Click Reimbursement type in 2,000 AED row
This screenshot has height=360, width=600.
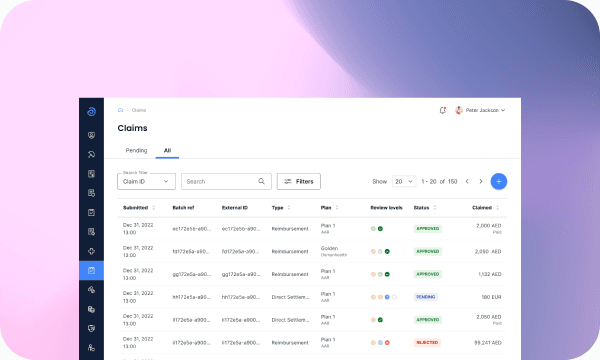[x=290, y=229]
